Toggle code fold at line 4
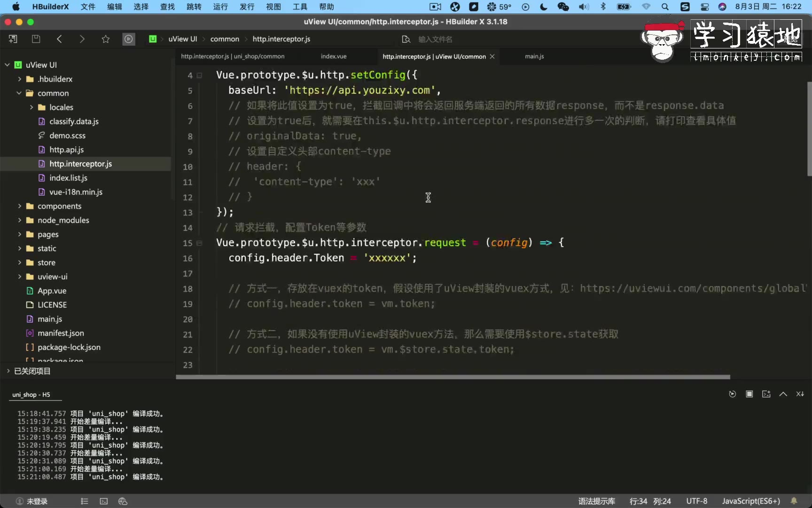Screen dimensions: 812x508 [x=199, y=75]
